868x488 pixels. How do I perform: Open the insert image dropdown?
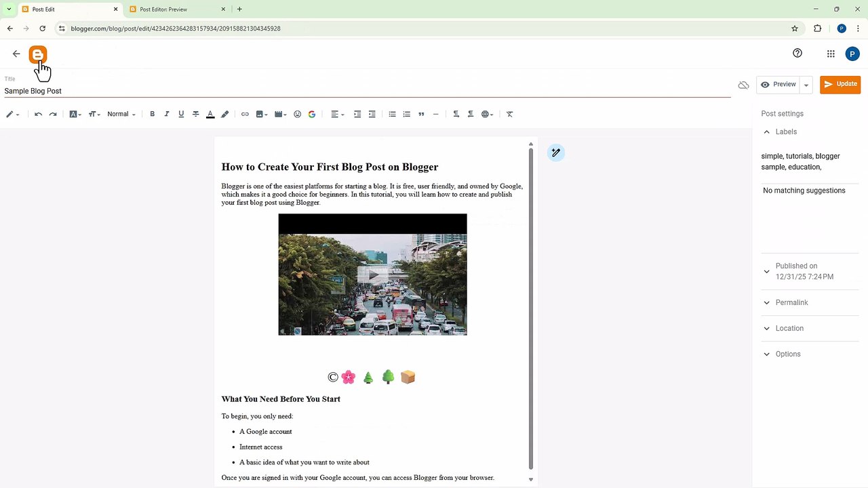pyautogui.click(x=262, y=114)
